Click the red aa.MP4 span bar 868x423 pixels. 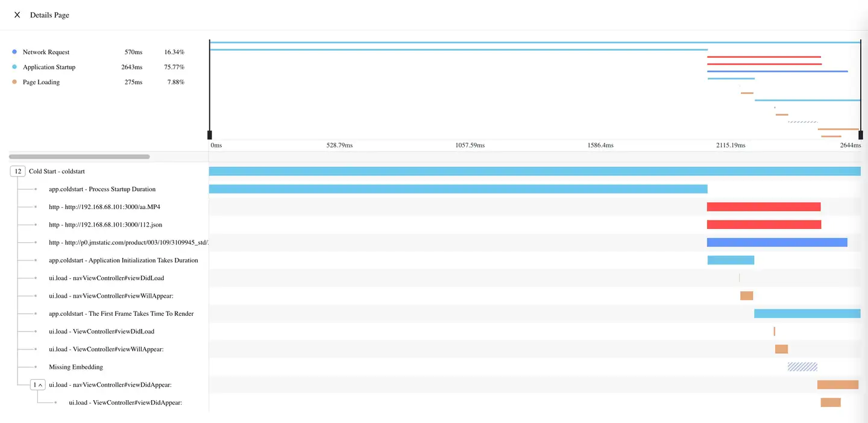click(x=763, y=207)
